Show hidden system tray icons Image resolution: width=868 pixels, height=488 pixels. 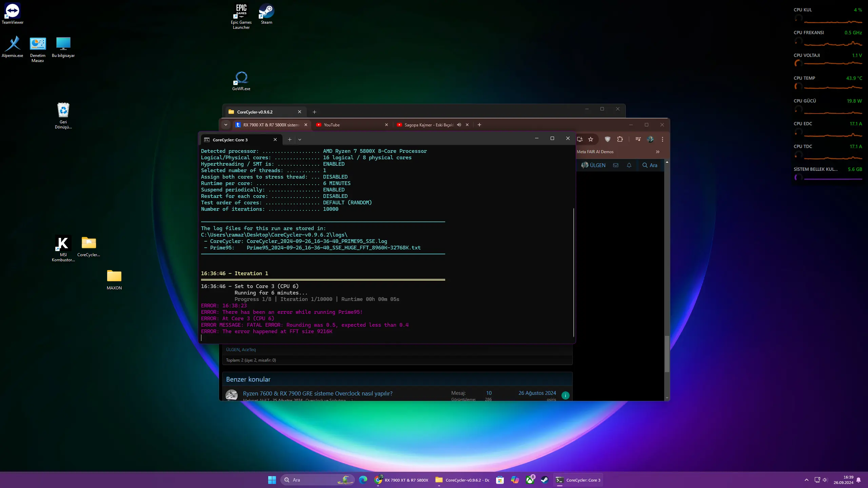(807, 480)
